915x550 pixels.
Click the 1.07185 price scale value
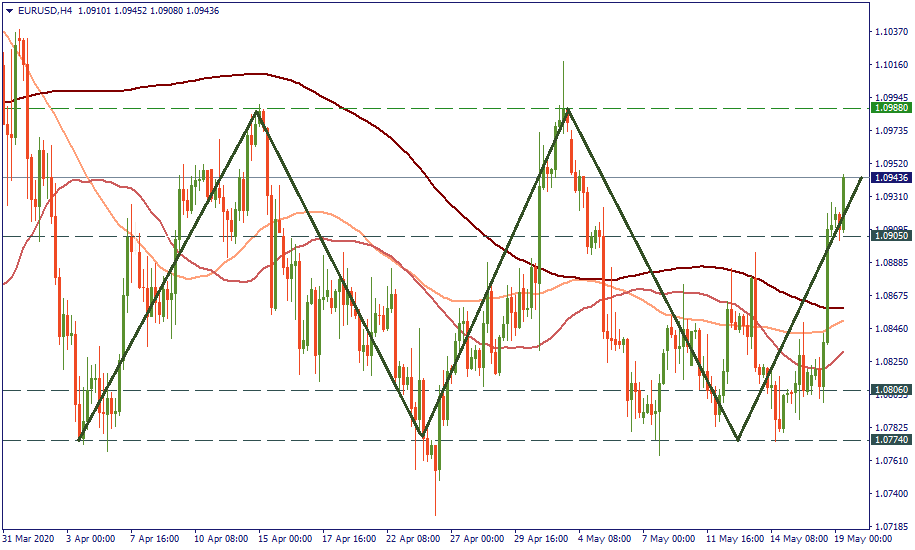[x=890, y=526]
